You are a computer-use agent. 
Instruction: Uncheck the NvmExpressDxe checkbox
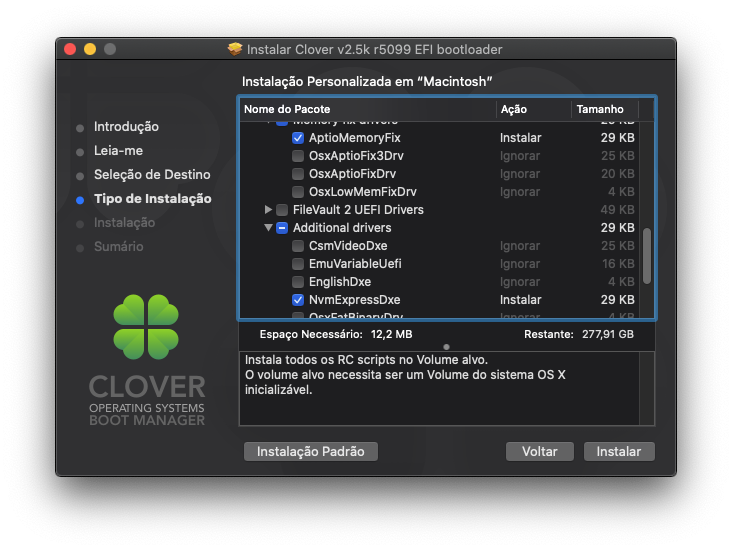tap(298, 300)
